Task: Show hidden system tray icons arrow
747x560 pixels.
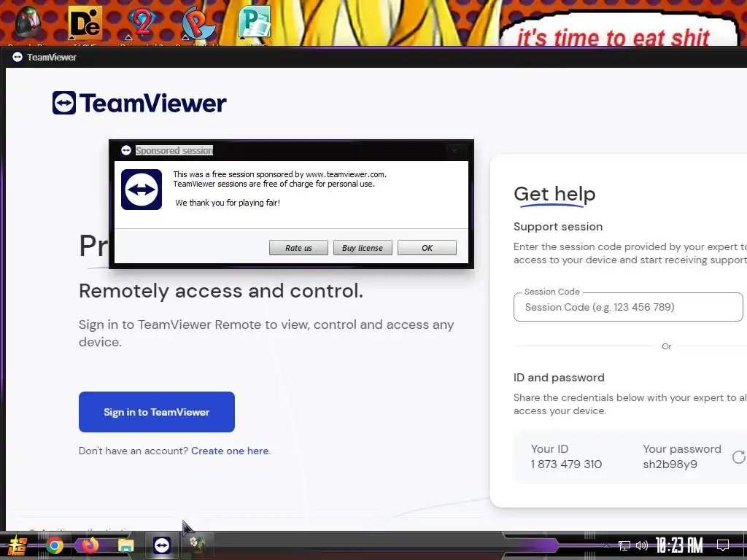Action: 606,546
